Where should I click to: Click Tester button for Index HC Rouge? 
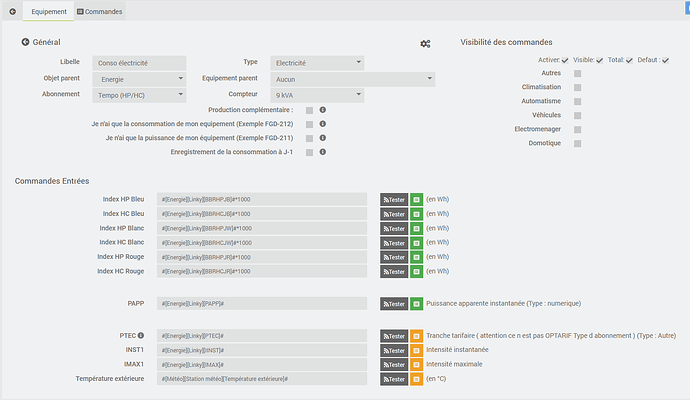393,271
